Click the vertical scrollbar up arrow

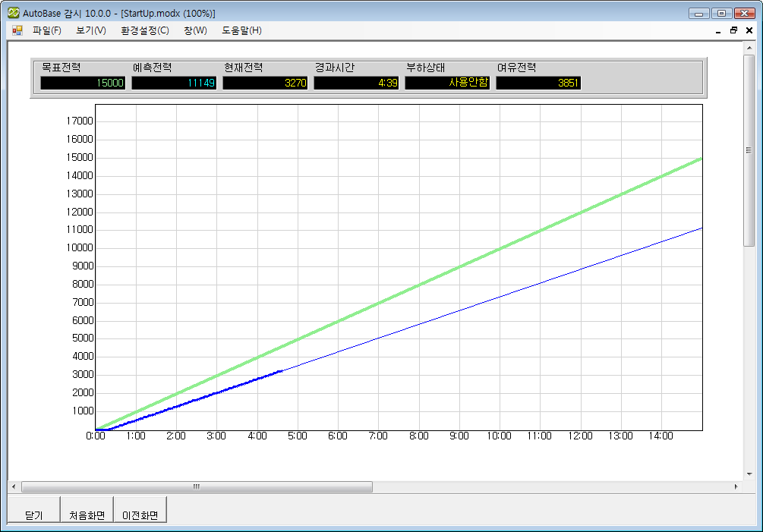749,49
